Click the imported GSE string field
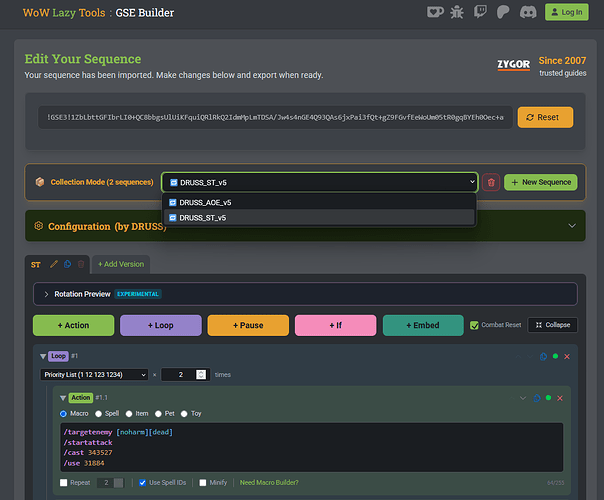 click(x=275, y=117)
